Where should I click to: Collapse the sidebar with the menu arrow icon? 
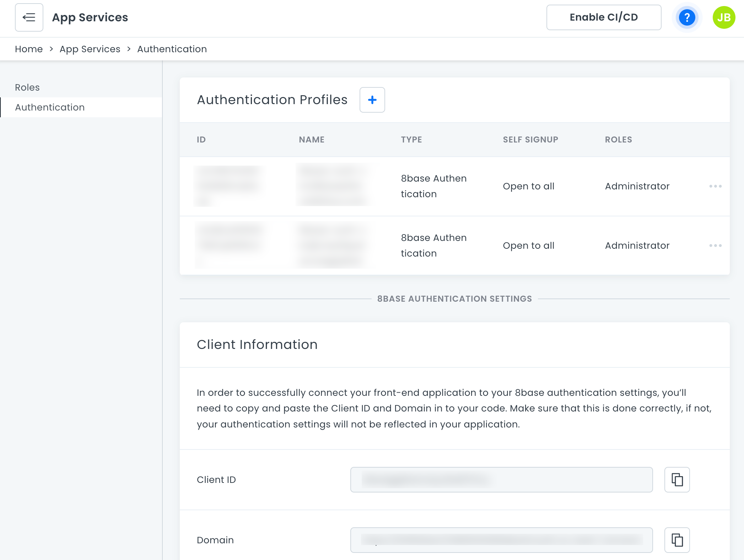(x=29, y=17)
